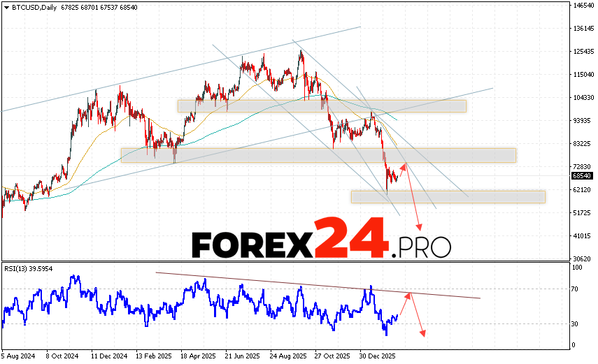
Task: Click the 5 Aug 2024 date label
Action: (19, 355)
